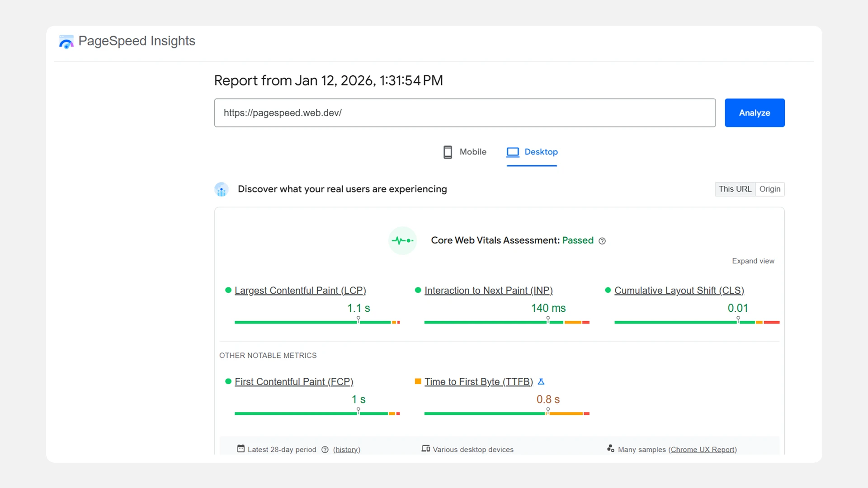This screenshot has height=488, width=868.
Task: Open the Chrome UX Report link
Action: point(702,450)
